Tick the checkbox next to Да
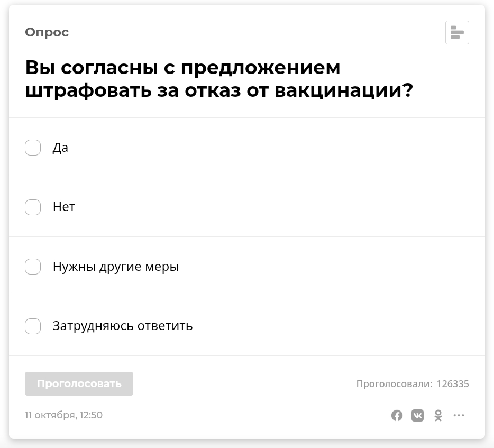 click(x=33, y=148)
